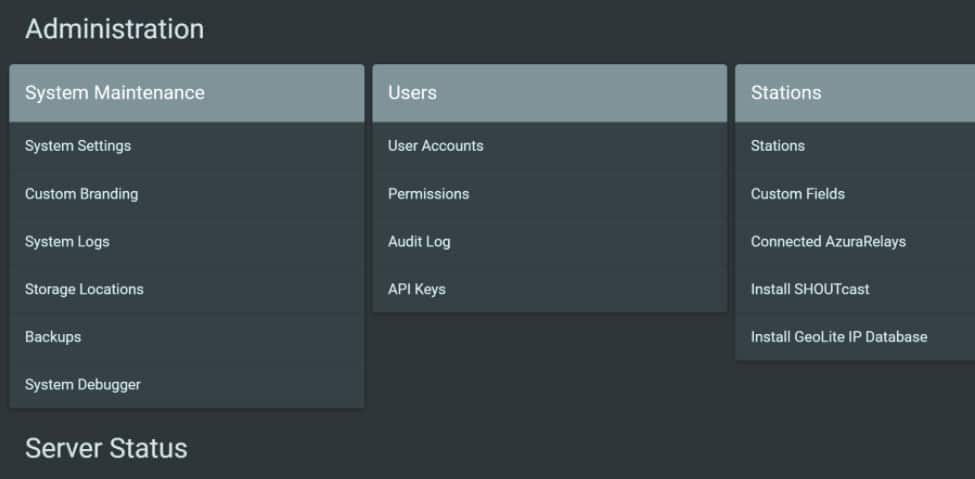Open Storage Locations
The width and height of the screenshot is (975, 479).
point(84,289)
